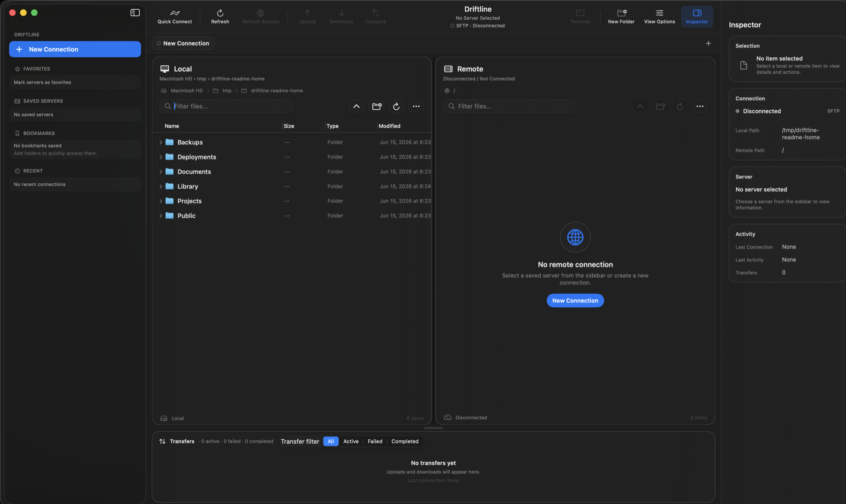Sort the file list by Size column
The image size is (846, 504).
(289, 126)
